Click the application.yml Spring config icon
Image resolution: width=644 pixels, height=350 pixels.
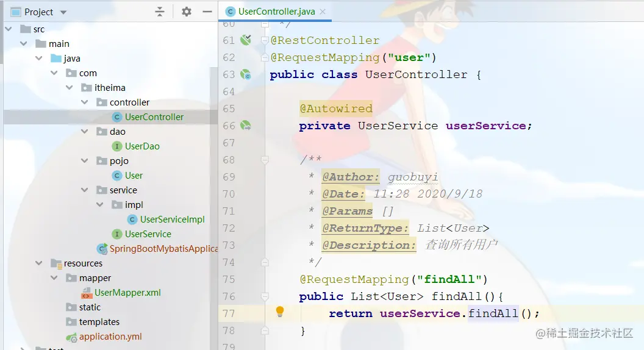(71, 337)
